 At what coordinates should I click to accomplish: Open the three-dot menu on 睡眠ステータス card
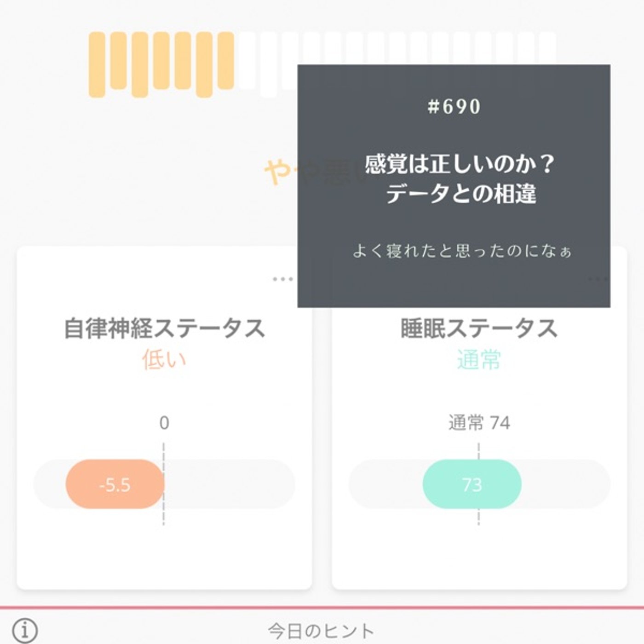(599, 279)
